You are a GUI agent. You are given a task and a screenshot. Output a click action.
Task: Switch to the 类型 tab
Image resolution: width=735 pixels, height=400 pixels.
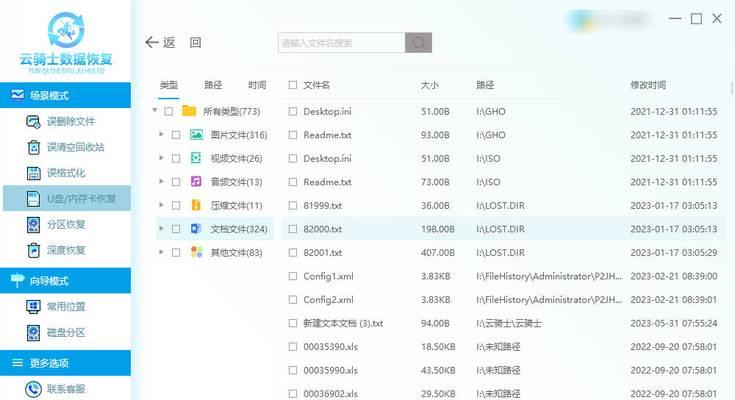pos(168,85)
